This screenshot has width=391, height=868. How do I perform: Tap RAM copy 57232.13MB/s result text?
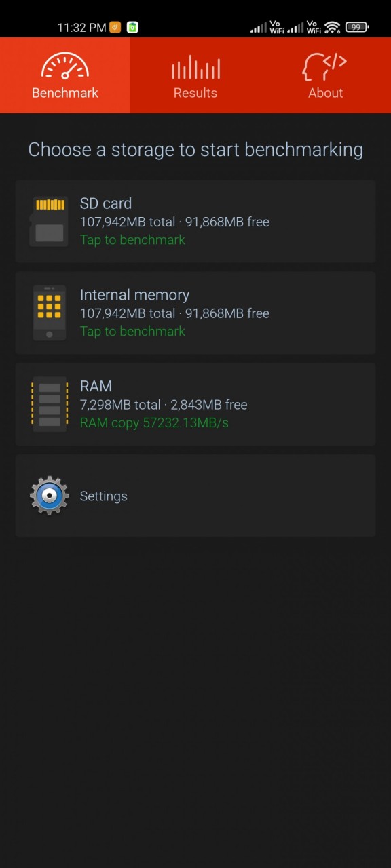(x=154, y=423)
